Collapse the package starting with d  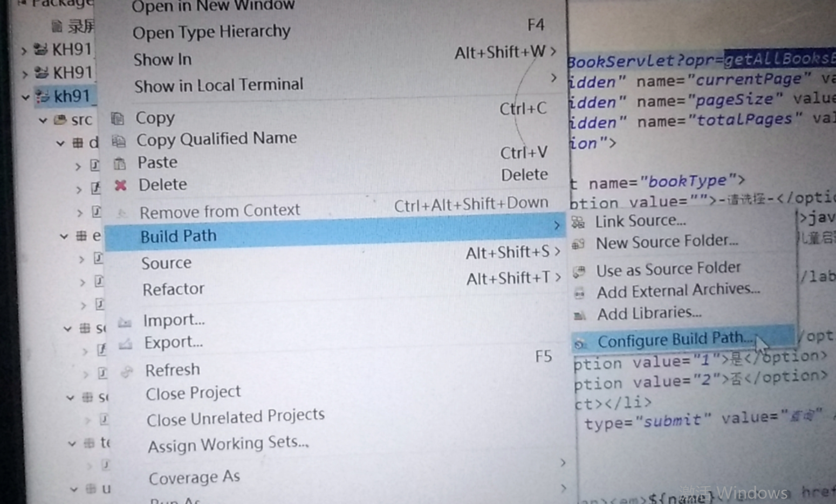tap(60, 143)
